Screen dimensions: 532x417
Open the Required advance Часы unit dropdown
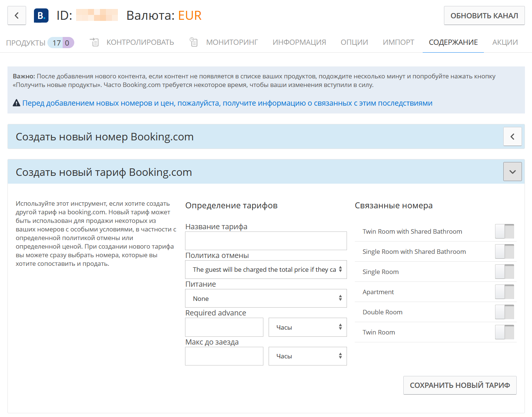pyautogui.click(x=308, y=327)
